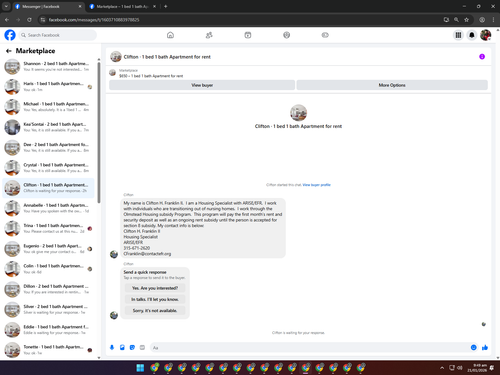Click the chat header title for Clifton
Screen dimensions: 500x375
point(167,57)
